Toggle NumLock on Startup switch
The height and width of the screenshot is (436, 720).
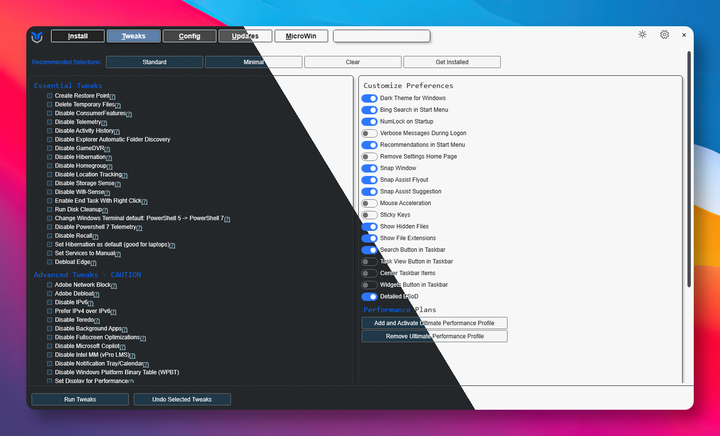369,122
